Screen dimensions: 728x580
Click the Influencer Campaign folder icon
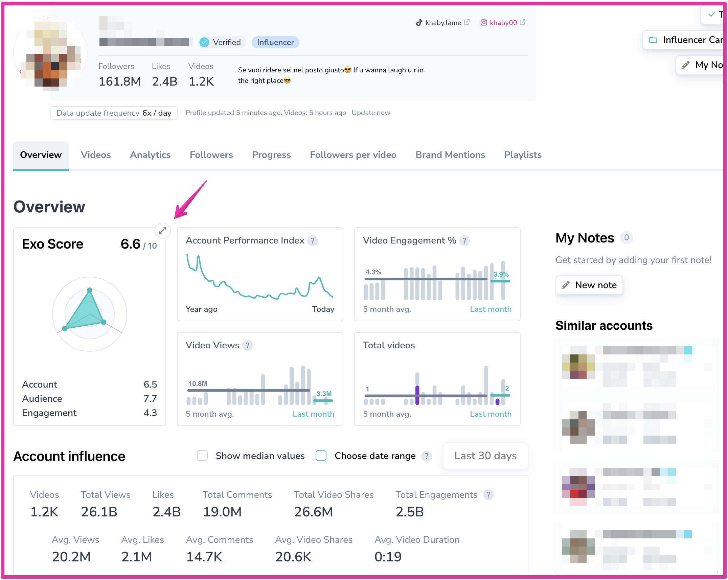coord(653,40)
